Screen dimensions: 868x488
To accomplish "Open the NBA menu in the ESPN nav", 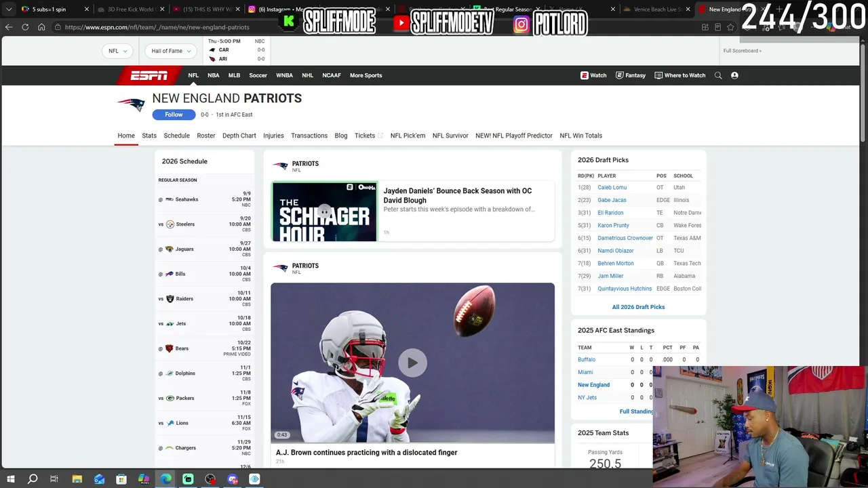I will click(x=214, y=75).
